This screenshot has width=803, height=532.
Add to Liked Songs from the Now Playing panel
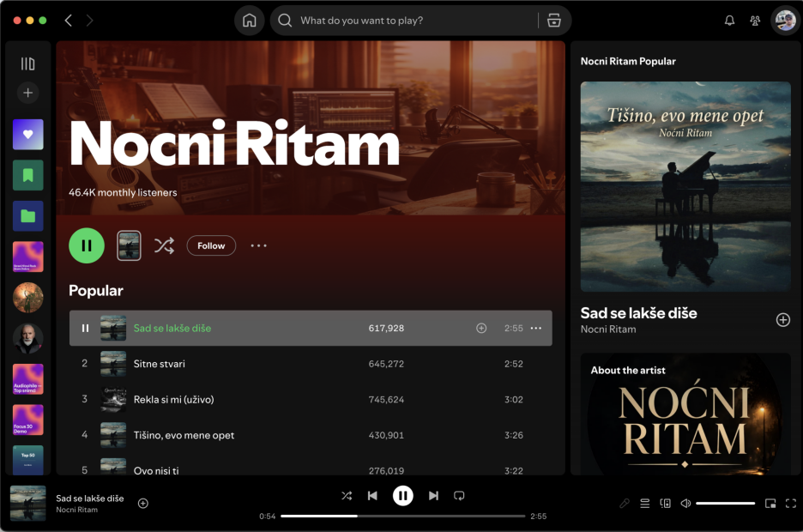782,320
